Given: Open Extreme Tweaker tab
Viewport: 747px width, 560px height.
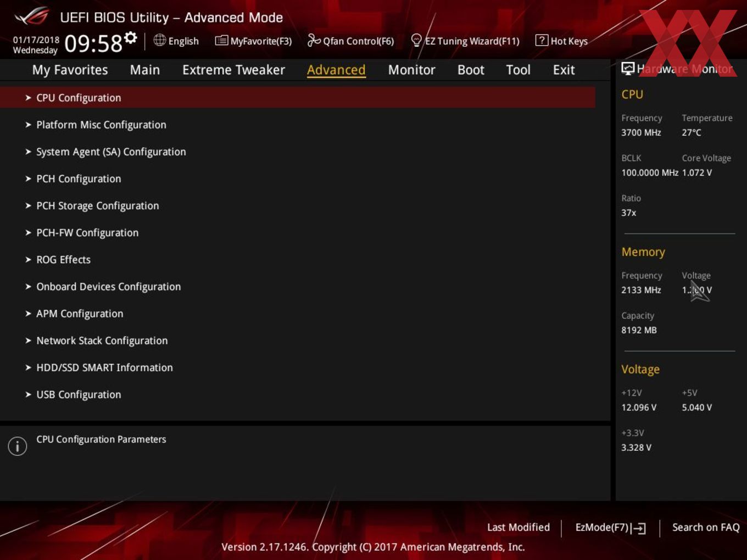Looking at the screenshot, I should pyautogui.click(x=233, y=70).
